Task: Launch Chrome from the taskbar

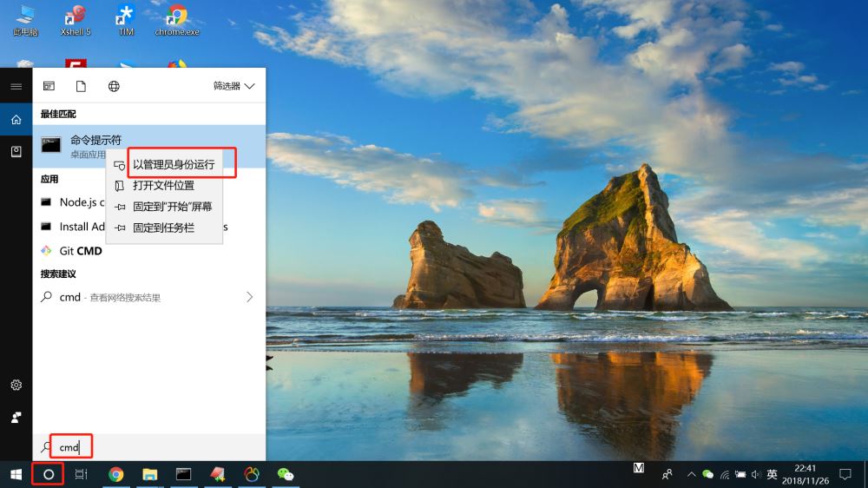Action: [115, 474]
